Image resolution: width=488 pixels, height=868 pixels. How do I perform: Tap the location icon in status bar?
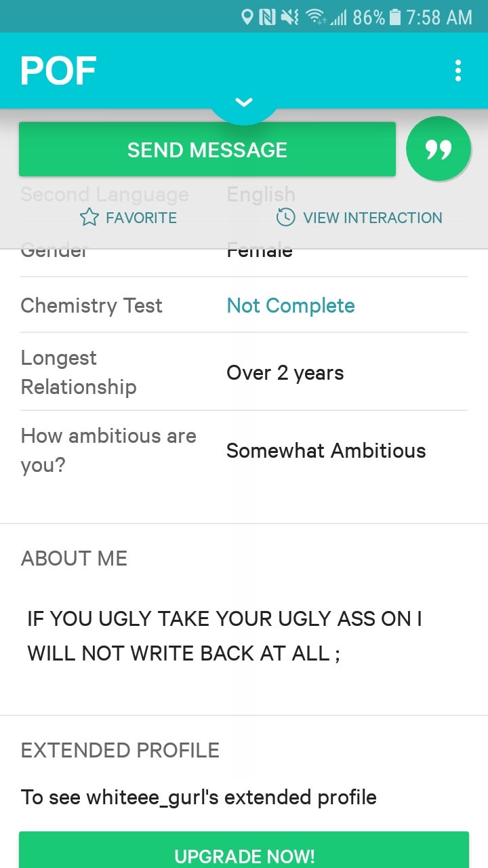247,17
